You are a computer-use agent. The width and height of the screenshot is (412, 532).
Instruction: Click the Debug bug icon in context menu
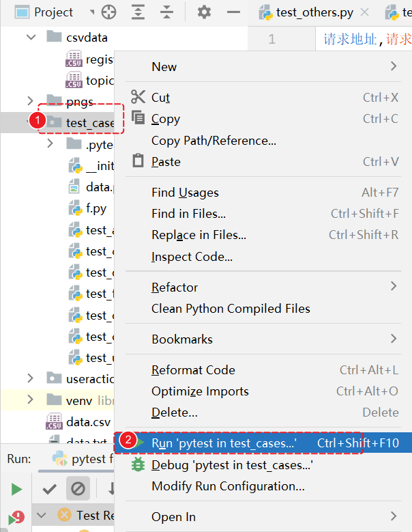click(138, 464)
